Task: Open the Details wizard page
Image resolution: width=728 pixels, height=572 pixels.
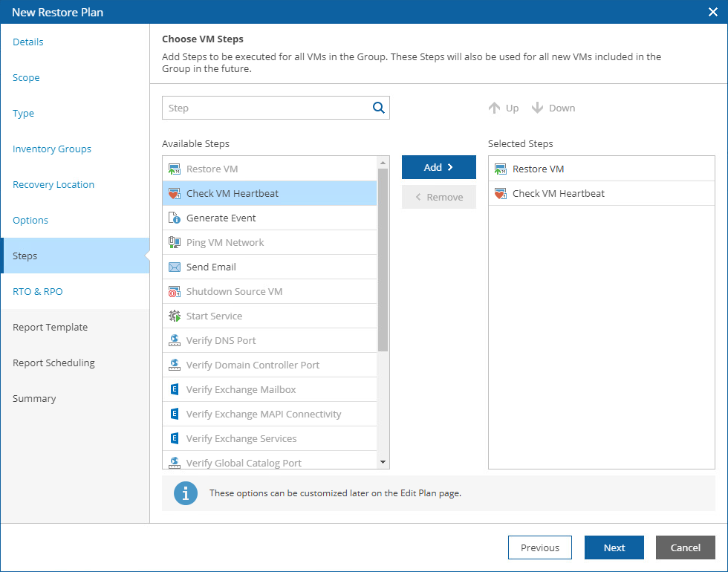Action: pyautogui.click(x=28, y=42)
